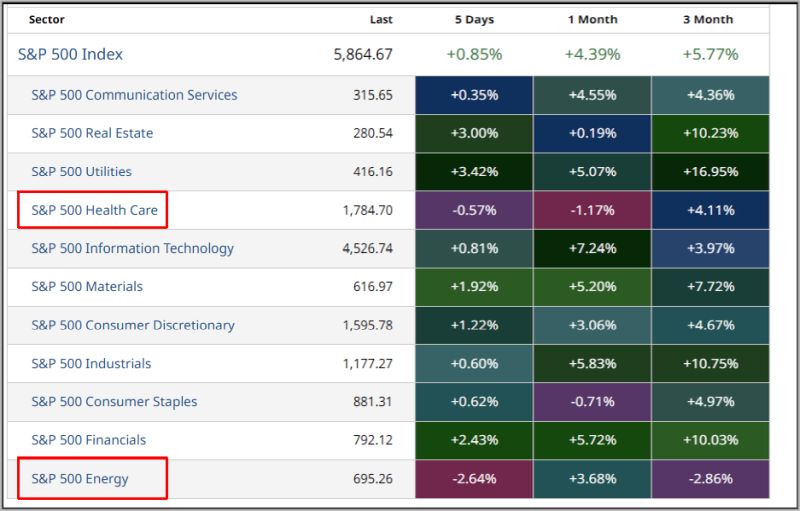Click S&P 500 Information Technology link
The width and height of the screenshot is (800, 511).
(132, 248)
